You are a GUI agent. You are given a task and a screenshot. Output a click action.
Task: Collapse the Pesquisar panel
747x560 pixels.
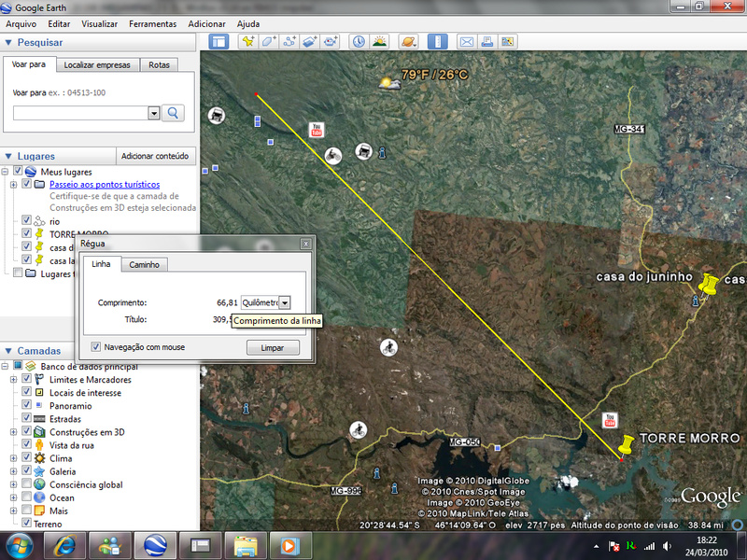point(8,42)
